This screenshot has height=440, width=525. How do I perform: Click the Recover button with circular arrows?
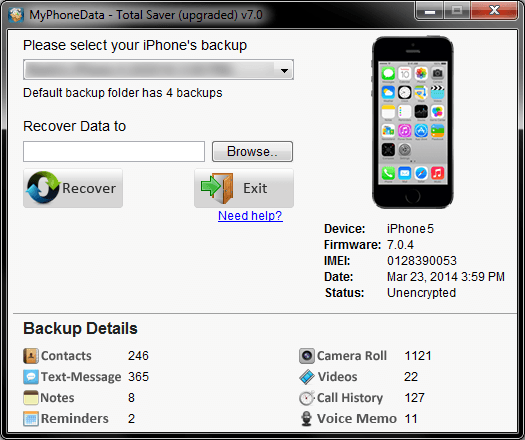click(73, 188)
